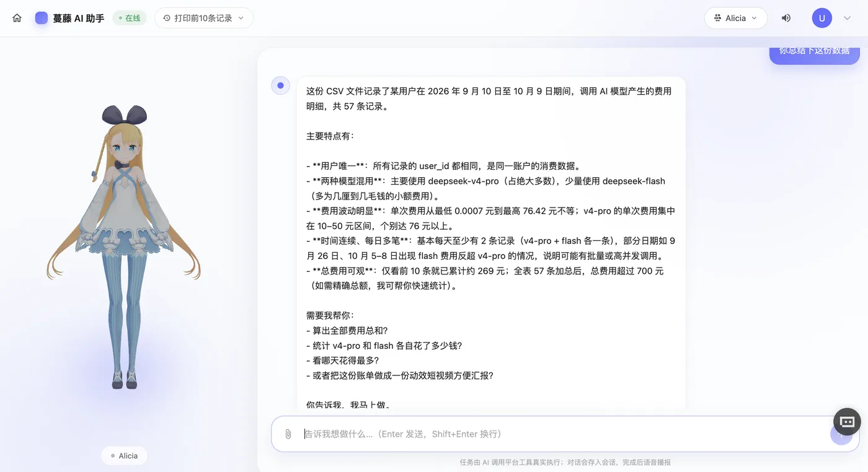Select the Alicia 3D character model
868x472 pixels.
[x=124, y=247]
